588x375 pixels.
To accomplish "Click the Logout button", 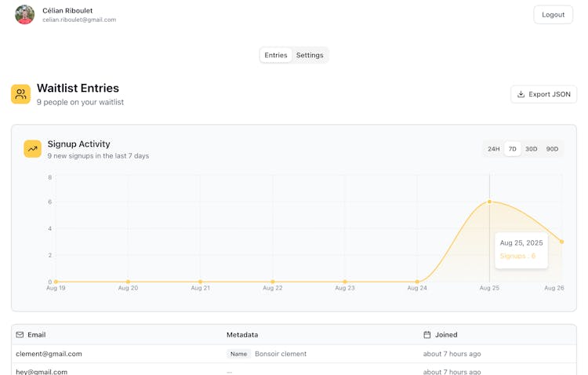I will tap(553, 15).
